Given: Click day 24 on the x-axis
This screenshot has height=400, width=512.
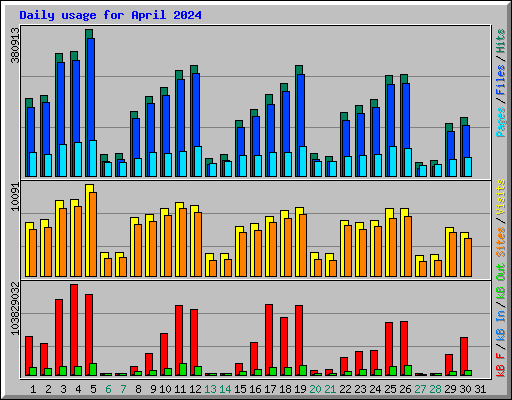Looking at the screenshot, I should point(375,389).
